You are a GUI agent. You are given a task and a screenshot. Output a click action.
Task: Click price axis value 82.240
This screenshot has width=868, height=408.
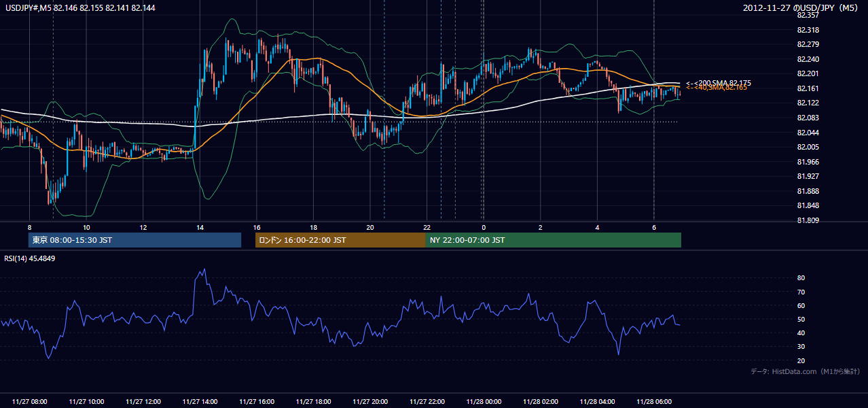[808, 59]
